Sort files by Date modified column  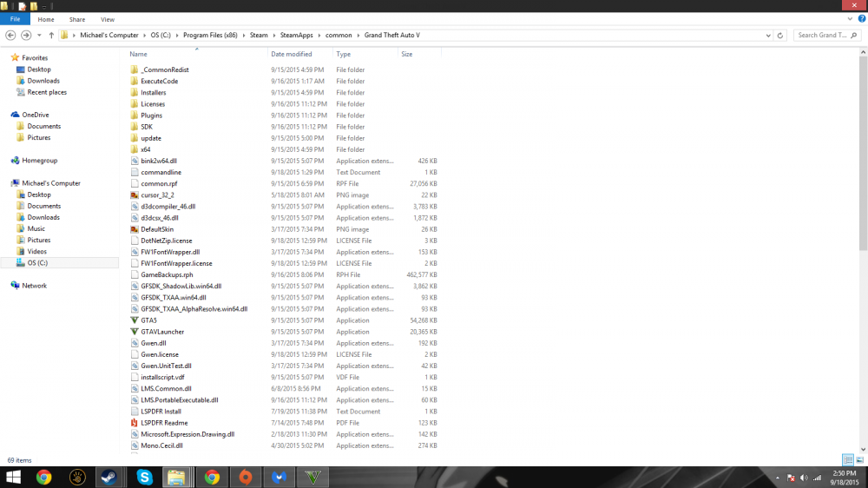click(291, 54)
